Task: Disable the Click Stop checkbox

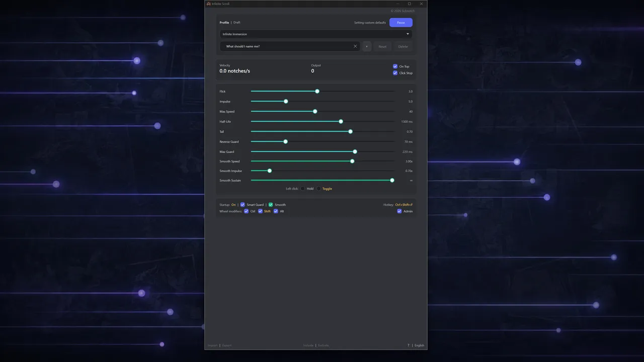Action: click(x=395, y=73)
